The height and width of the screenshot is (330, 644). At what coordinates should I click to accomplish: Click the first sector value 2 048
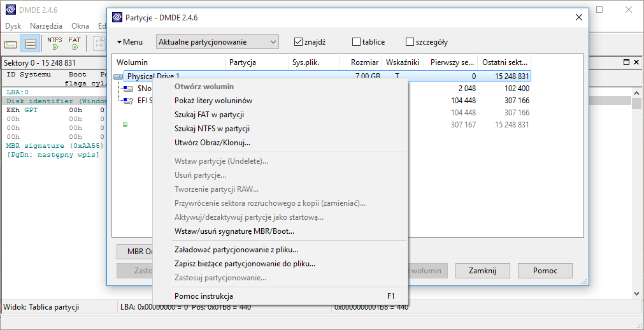[x=468, y=89]
